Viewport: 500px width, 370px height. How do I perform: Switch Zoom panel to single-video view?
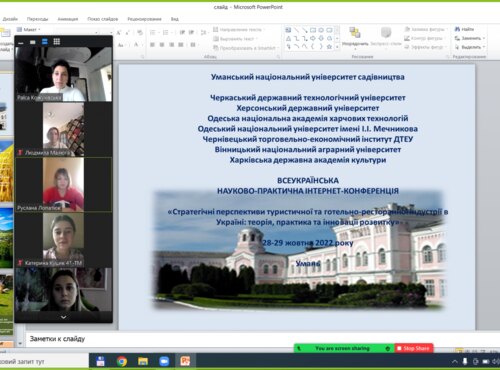(x=32, y=42)
